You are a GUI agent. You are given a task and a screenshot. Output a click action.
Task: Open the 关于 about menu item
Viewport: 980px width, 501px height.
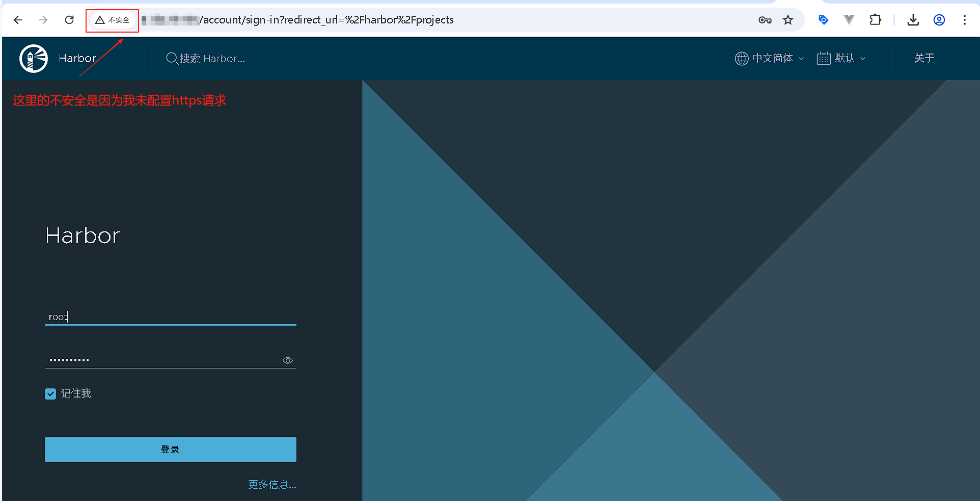[x=924, y=58]
